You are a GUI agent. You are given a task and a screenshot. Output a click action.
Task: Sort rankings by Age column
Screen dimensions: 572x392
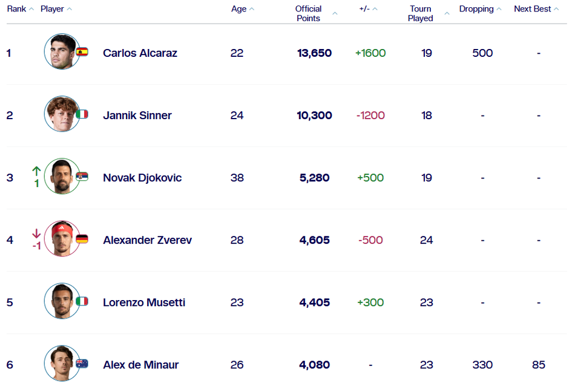242,9
